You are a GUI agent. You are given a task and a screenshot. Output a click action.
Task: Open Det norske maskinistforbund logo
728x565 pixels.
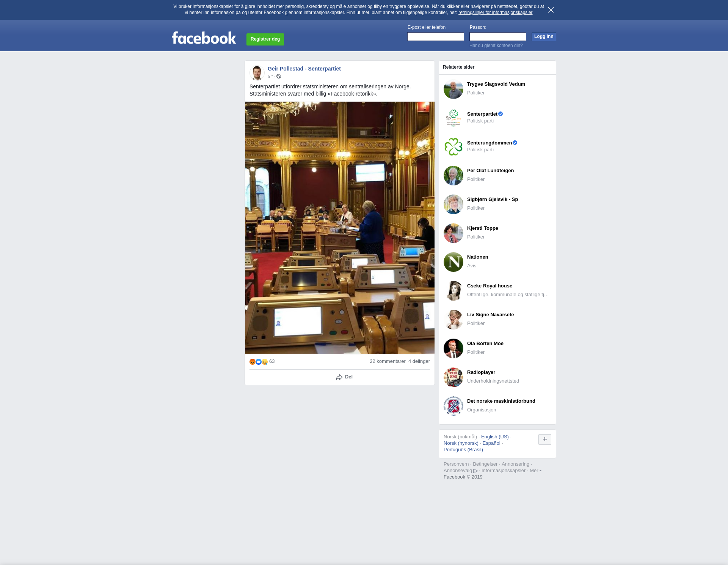pyautogui.click(x=453, y=406)
